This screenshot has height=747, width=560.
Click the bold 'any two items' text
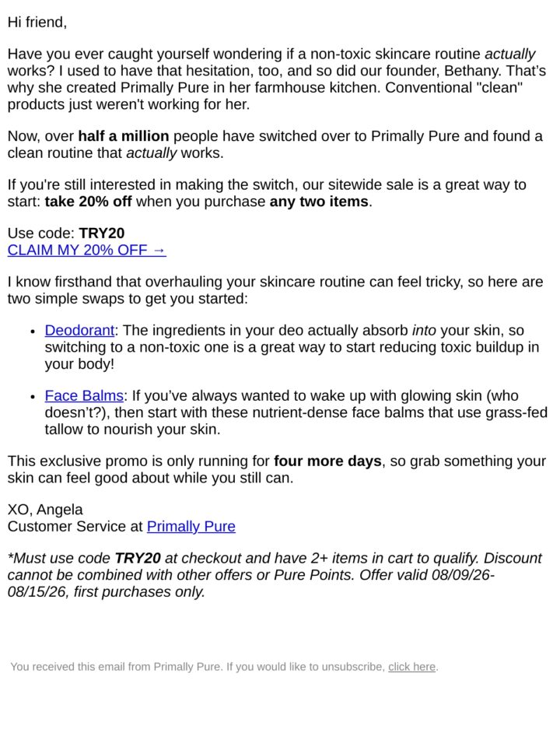point(319,201)
